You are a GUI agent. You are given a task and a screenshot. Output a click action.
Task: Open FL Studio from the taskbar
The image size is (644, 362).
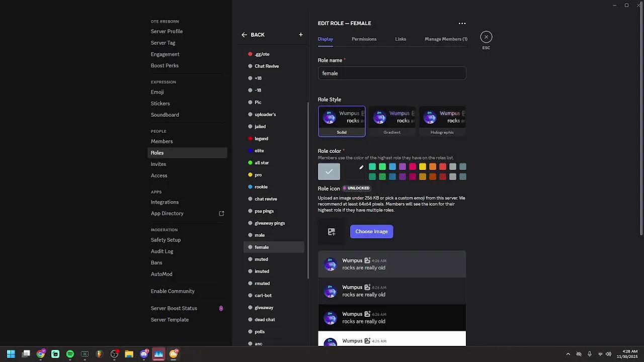click(x=100, y=354)
